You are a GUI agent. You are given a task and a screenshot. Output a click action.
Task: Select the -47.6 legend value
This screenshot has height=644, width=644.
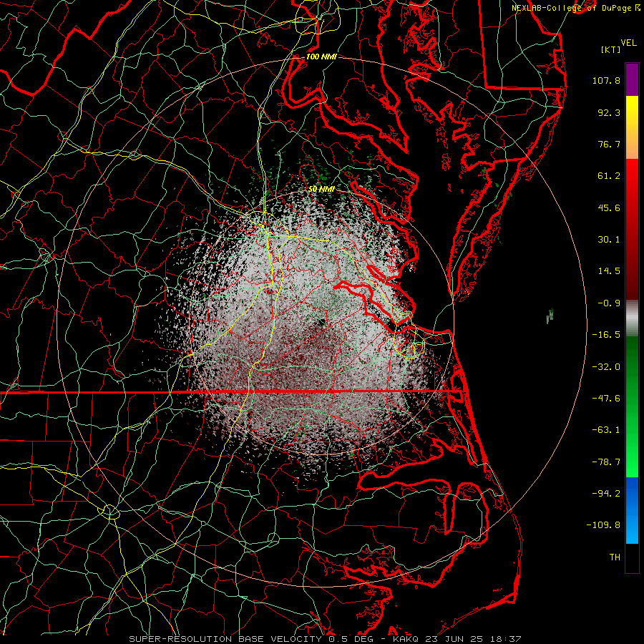pyautogui.click(x=606, y=399)
